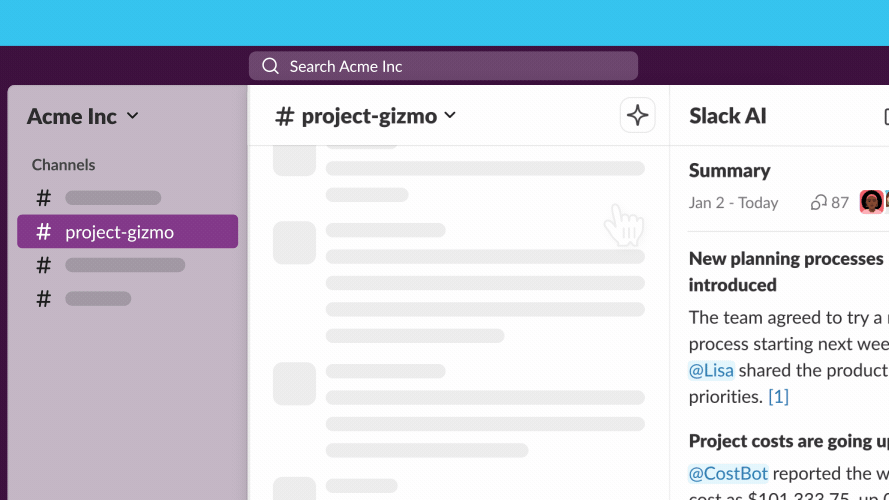Click the hash icon beside project-gizmo in sidebar
The height and width of the screenshot is (500, 889).
43,232
